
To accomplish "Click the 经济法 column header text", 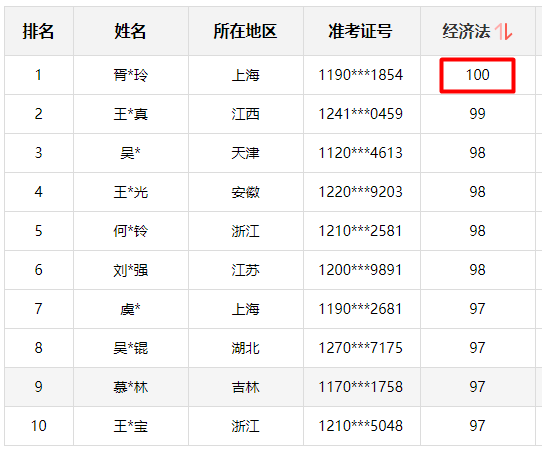I will click(466, 31).
